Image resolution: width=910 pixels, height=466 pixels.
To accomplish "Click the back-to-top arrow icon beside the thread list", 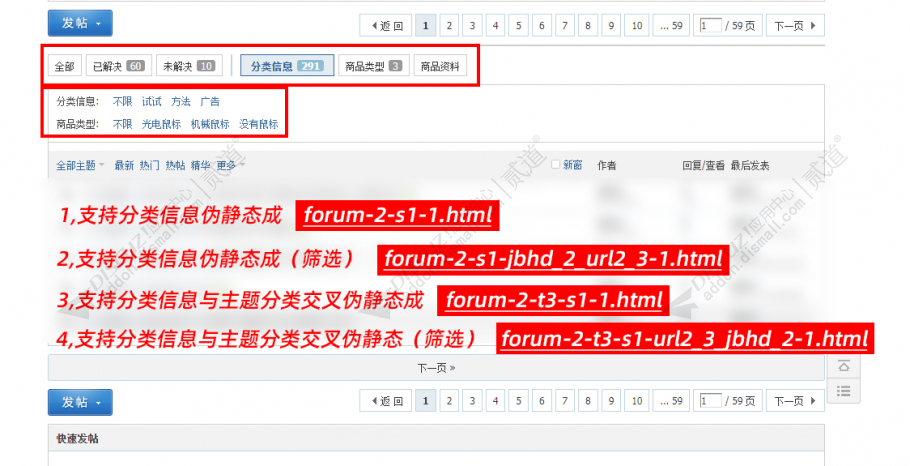I will (x=843, y=366).
